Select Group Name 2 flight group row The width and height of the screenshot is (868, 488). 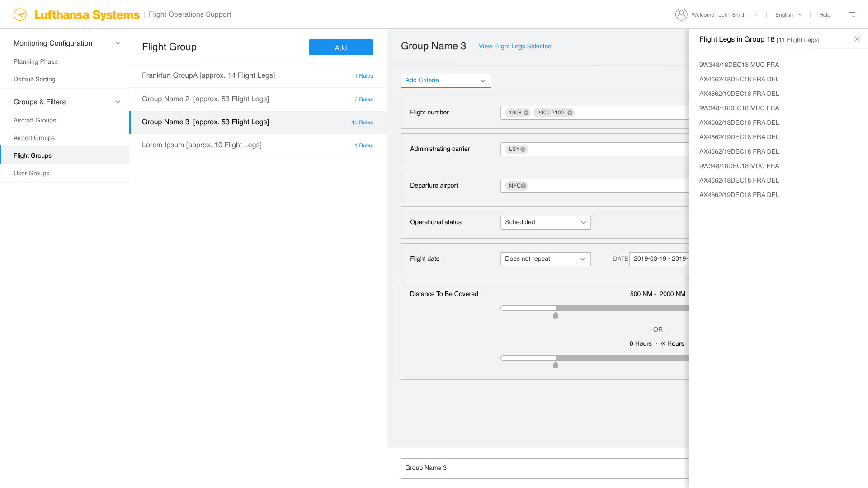[258, 99]
